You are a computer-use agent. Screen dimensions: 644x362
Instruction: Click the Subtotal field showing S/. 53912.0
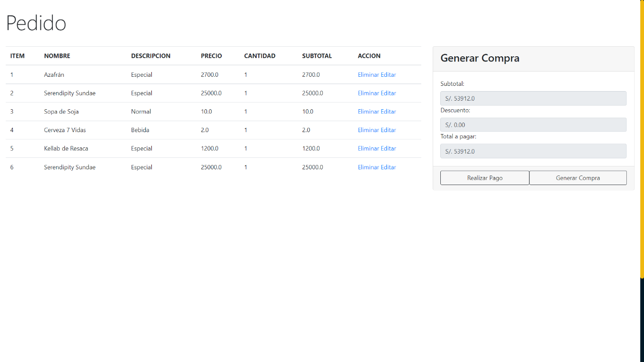pyautogui.click(x=533, y=99)
